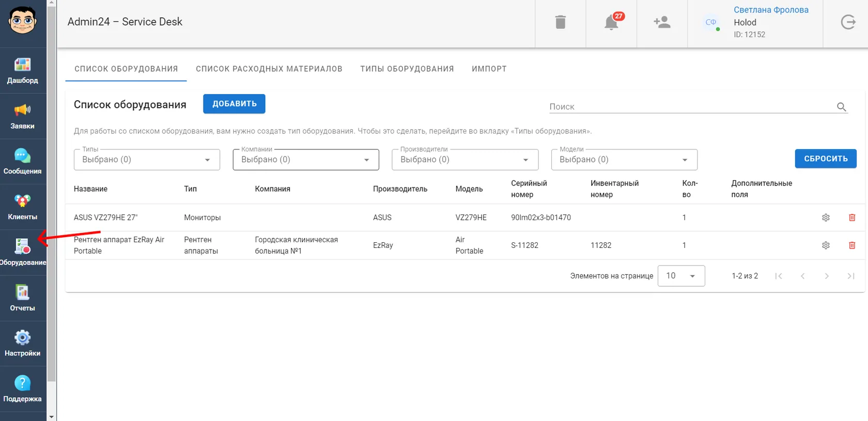
Task: Open the Поддержка help section
Action: [x=23, y=389]
